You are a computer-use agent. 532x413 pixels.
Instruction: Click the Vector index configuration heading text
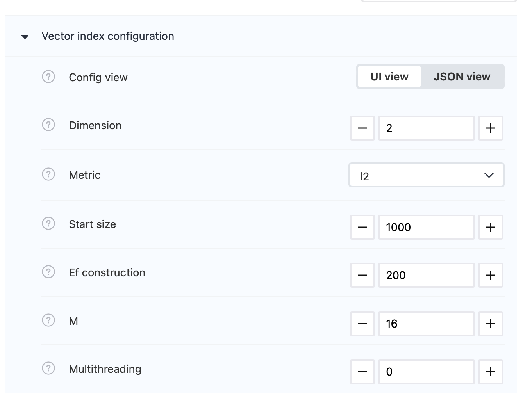point(108,36)
